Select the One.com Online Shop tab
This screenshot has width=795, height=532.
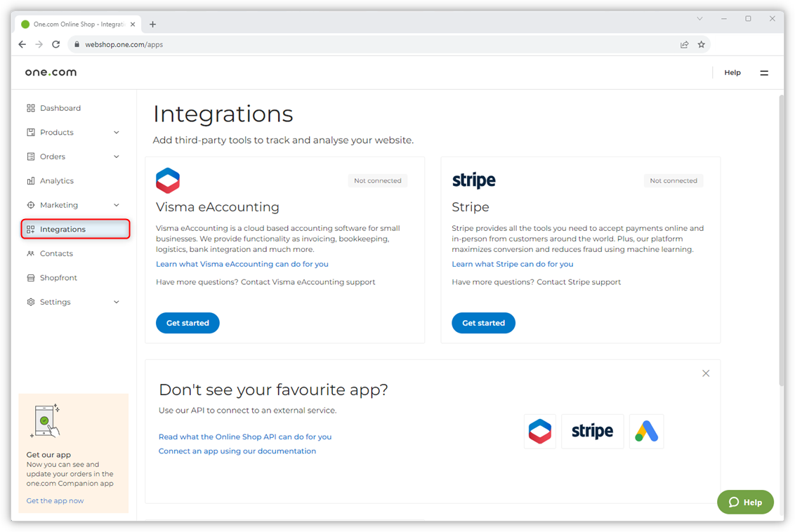[x=79, y=25]
